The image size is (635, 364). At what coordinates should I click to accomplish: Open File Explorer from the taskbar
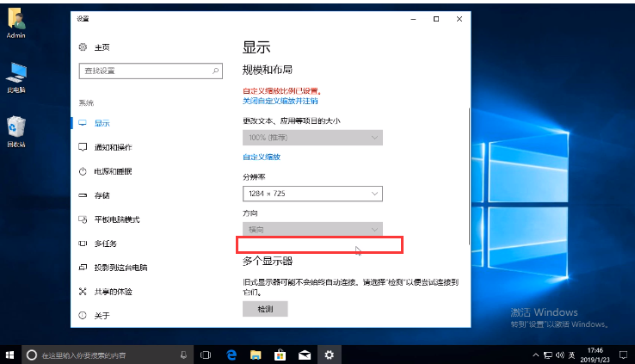coord(256,355)
